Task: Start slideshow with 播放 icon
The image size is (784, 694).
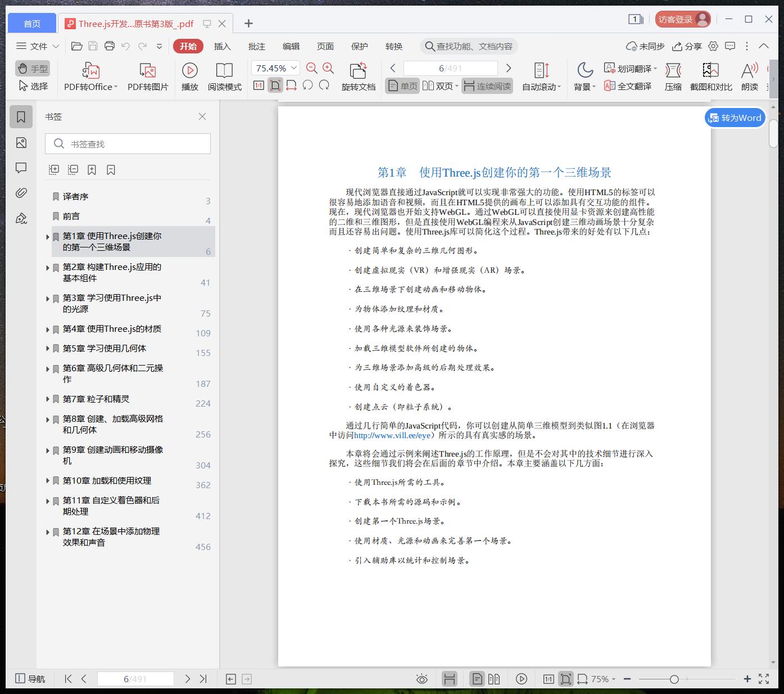Action: tap(190, 76)
